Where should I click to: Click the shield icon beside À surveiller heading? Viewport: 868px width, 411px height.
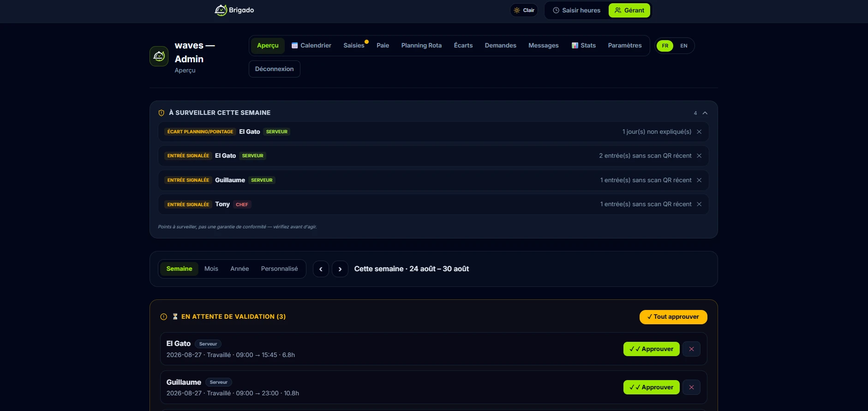click(162, 113)
